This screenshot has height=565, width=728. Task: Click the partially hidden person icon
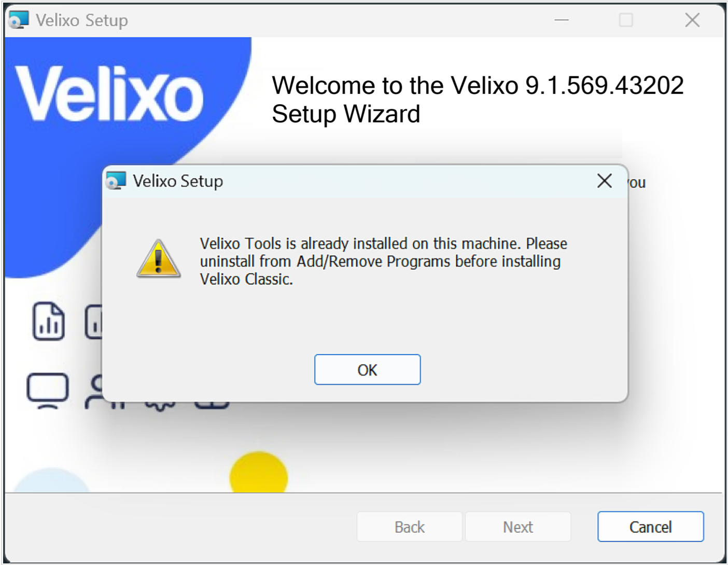[94, 392]
